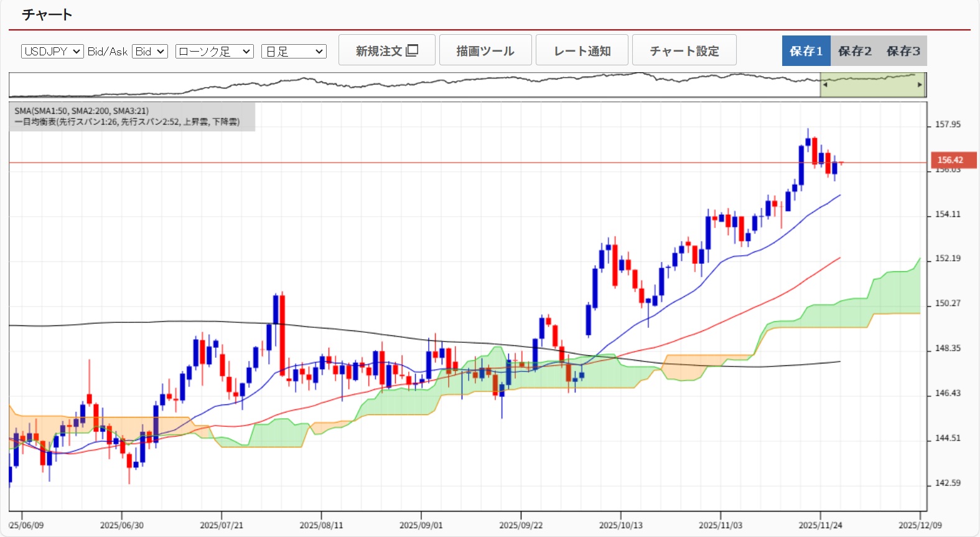The width and height of the screenshot is (980, 537).
Task: Switch to the 保存2 tab
Action: pos(854,51)
